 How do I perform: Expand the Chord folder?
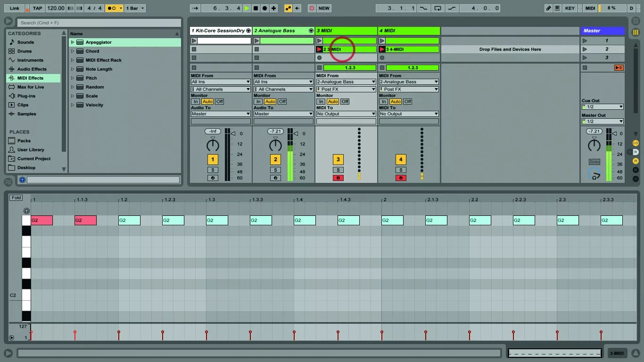tap(73, 51)
